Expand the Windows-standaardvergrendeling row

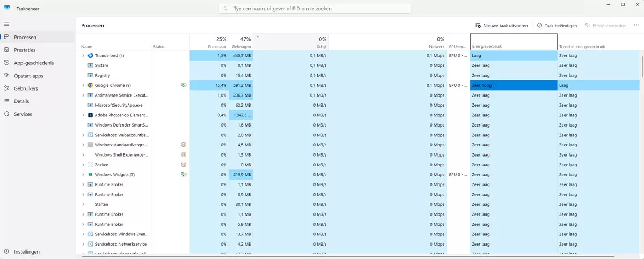click(83, 145)
